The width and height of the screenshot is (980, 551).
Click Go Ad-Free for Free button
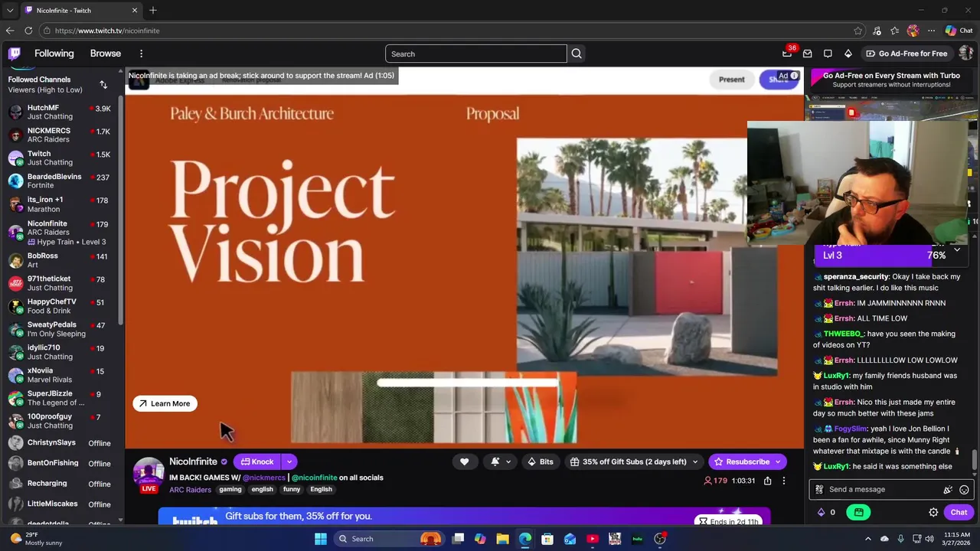(906, 54)
